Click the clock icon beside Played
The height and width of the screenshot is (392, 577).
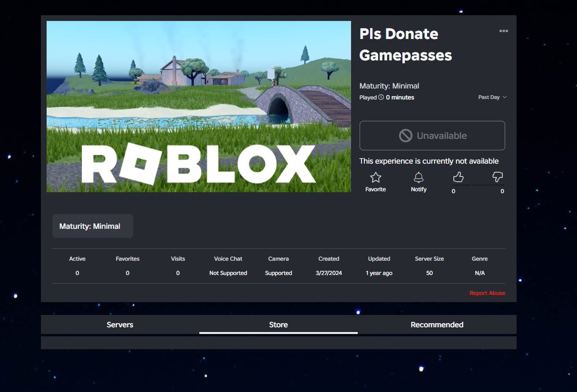coord(381,97)
